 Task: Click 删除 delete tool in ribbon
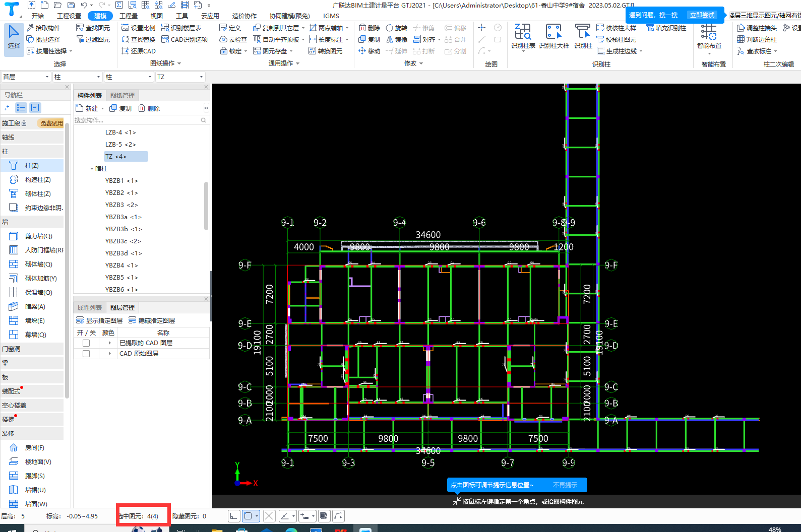tap(369, 28)
